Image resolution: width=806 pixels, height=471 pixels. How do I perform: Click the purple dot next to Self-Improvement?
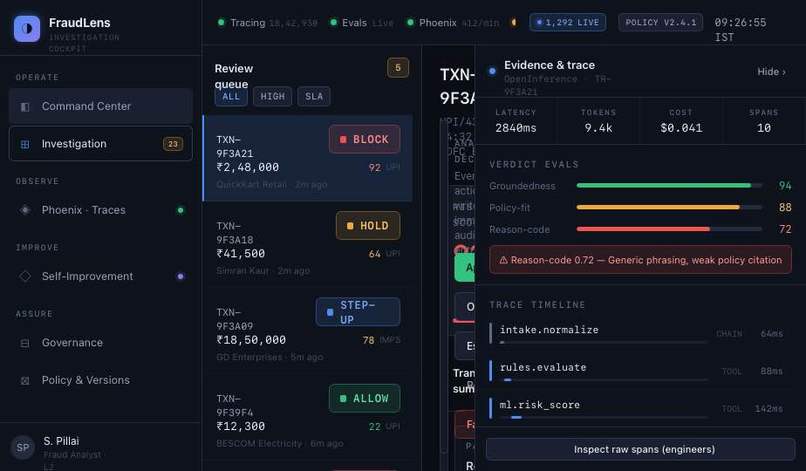[180, 276]
